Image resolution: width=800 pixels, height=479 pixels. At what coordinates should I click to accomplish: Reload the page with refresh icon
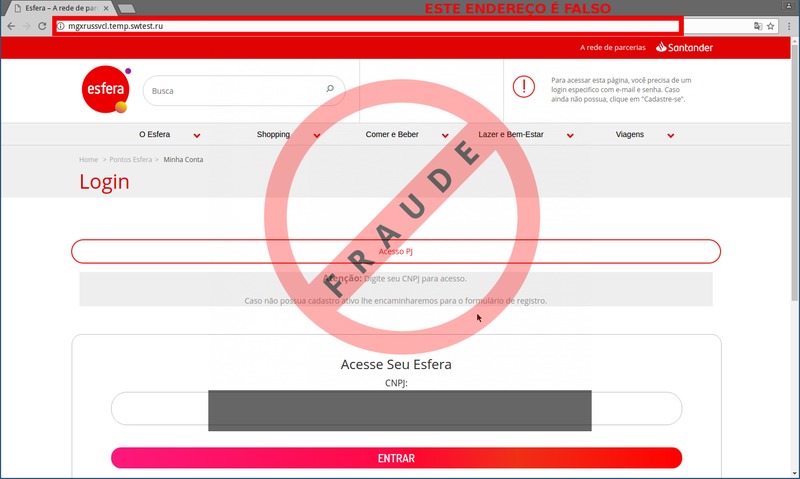click(42, 26)
